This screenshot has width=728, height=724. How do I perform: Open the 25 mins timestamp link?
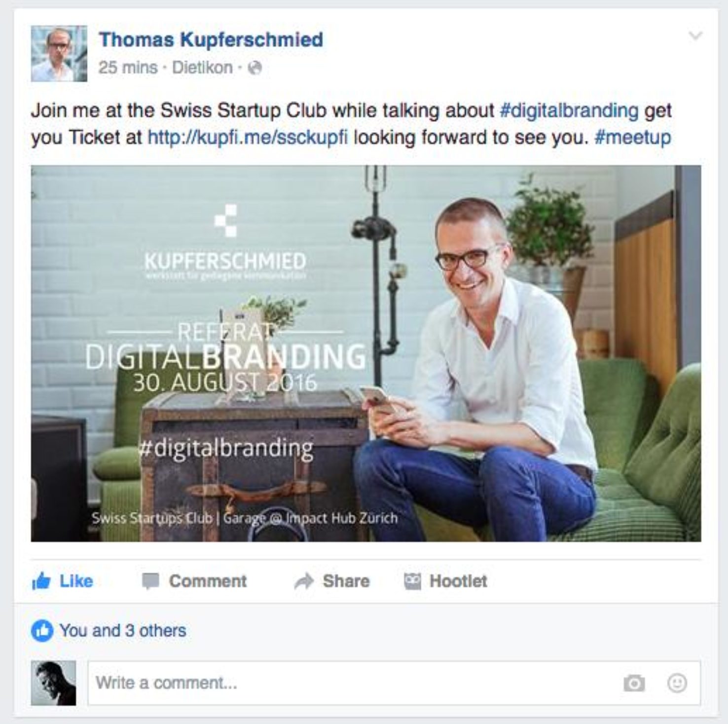coord(128,67)
